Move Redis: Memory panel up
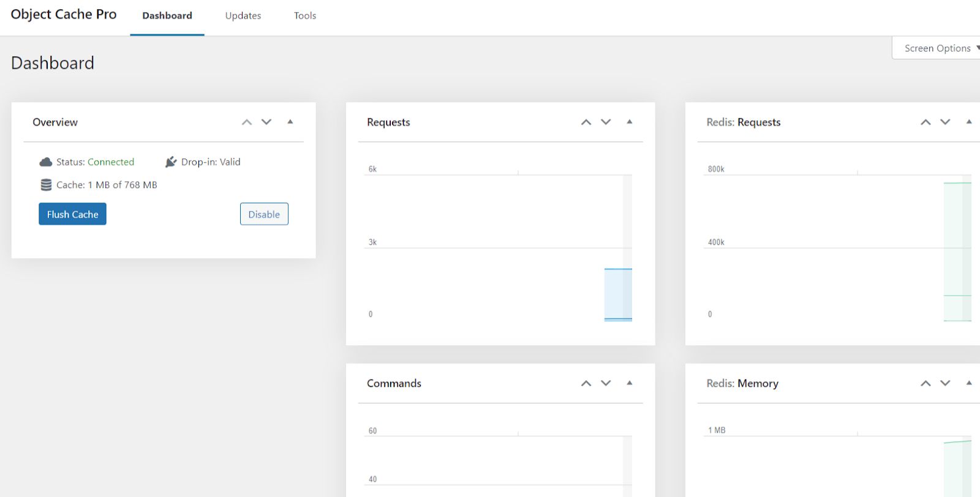 tap(925, 383)
